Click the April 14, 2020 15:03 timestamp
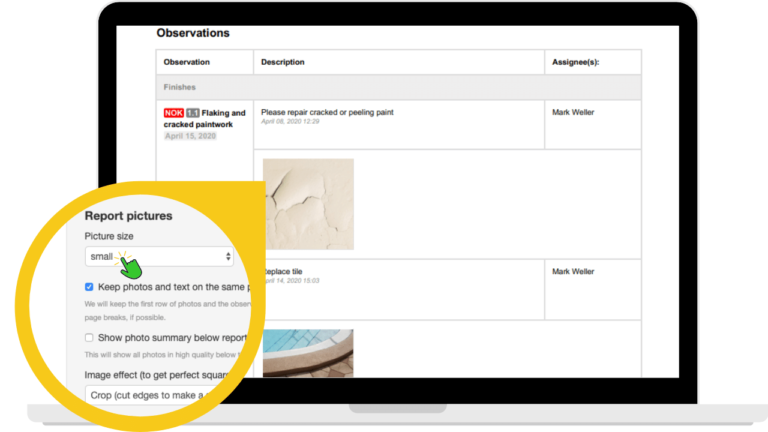768x432 pixels. [292, 281]
